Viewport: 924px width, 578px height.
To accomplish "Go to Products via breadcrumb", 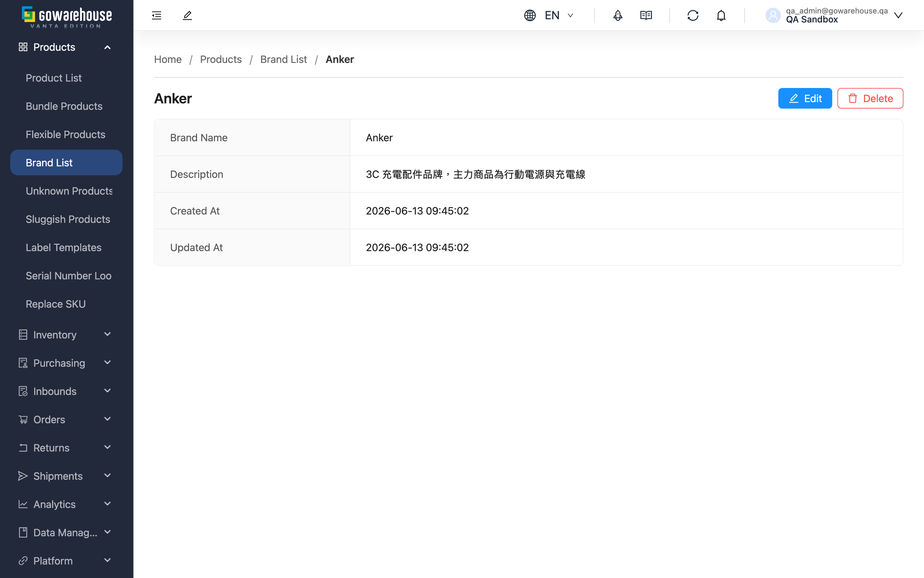I will [221, 59].
